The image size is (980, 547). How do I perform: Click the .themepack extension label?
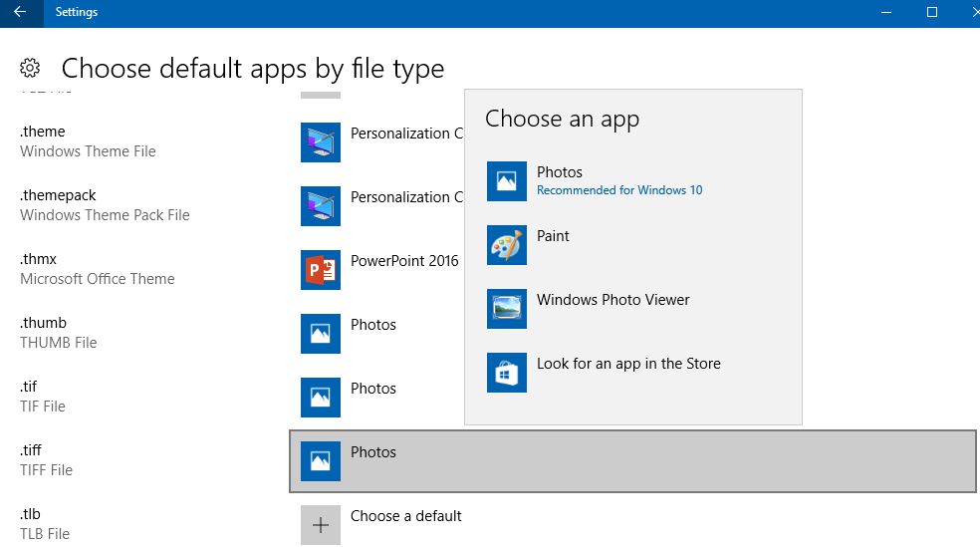tap(58, 195)
